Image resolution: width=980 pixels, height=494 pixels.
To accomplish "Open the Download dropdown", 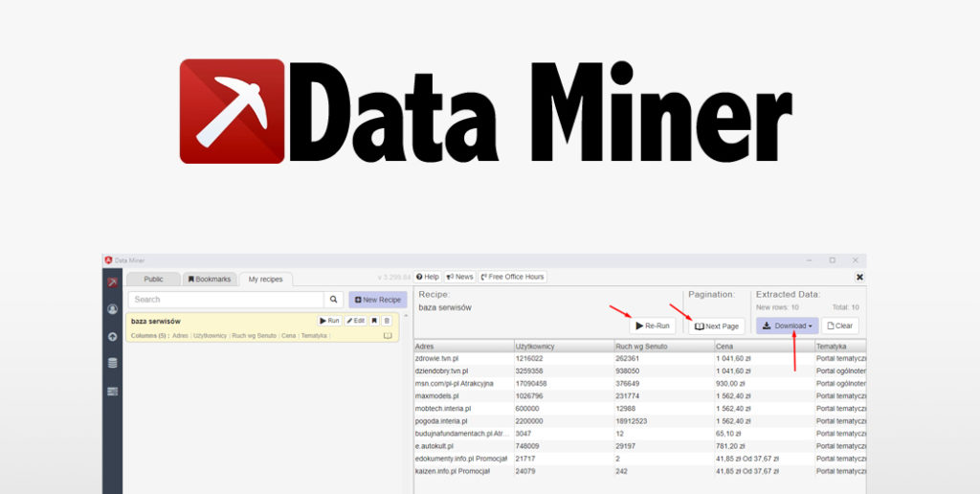I will (788, 326).
